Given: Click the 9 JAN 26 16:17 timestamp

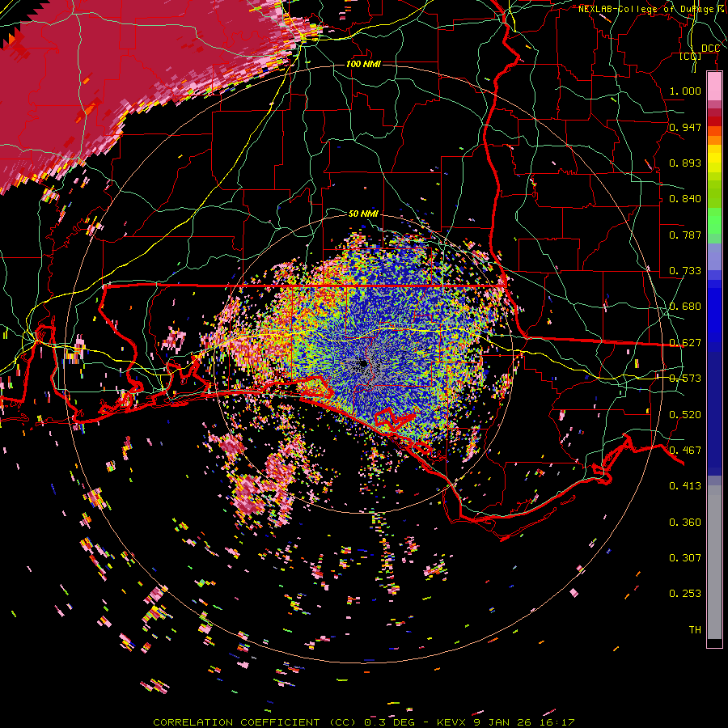Looking at the screenshot, I should [524, 722].
